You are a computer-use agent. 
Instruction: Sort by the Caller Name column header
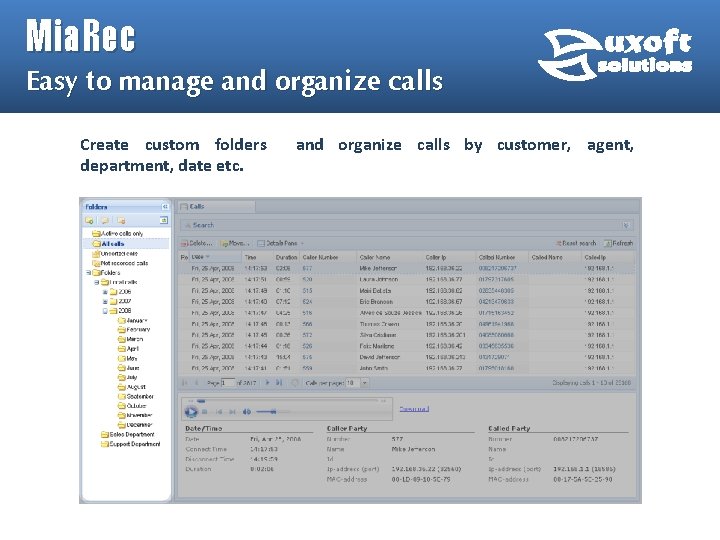[389, 258]
